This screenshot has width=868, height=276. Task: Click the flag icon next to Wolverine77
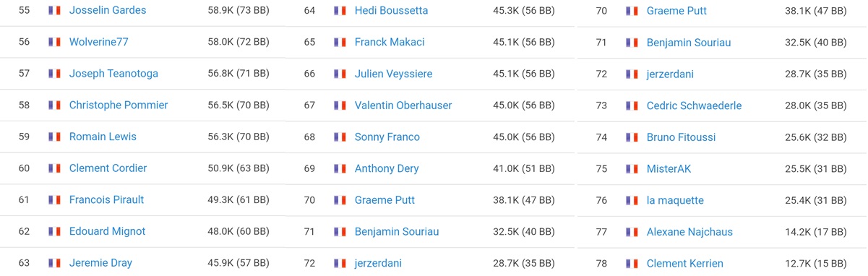click(54, 42)
